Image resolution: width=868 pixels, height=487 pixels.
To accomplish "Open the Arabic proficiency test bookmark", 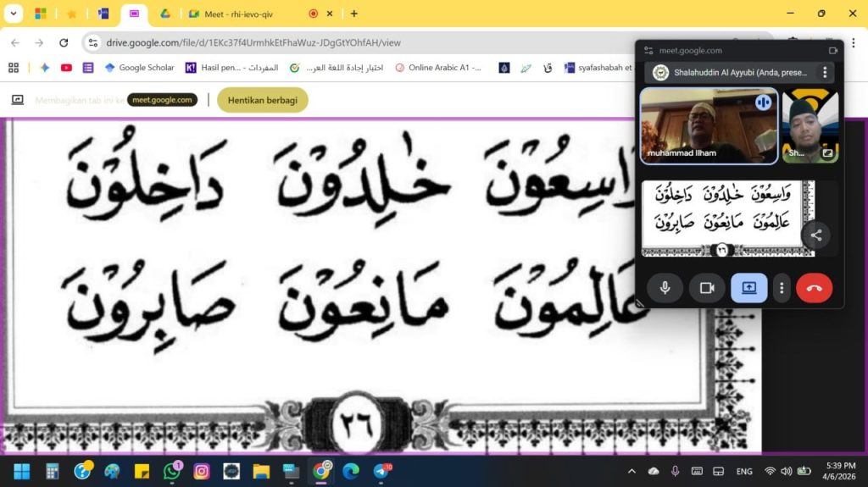I will click(336, 68).
